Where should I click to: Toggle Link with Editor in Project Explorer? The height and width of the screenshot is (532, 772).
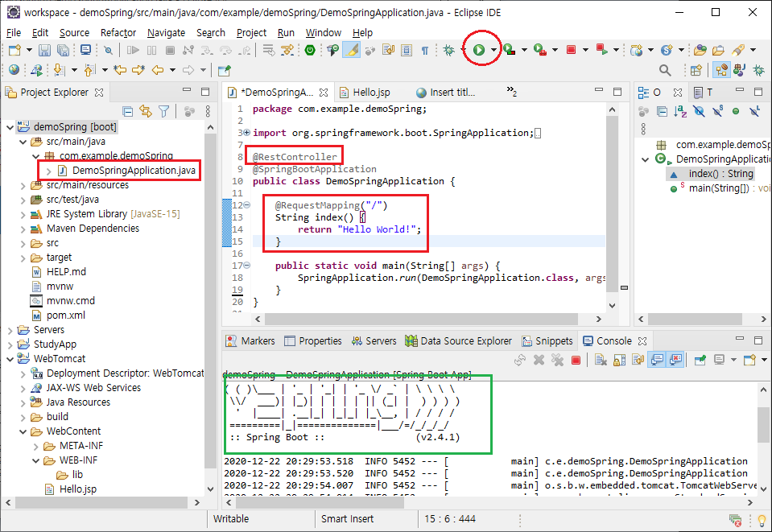pyautogui.click(x=146, y=111)
